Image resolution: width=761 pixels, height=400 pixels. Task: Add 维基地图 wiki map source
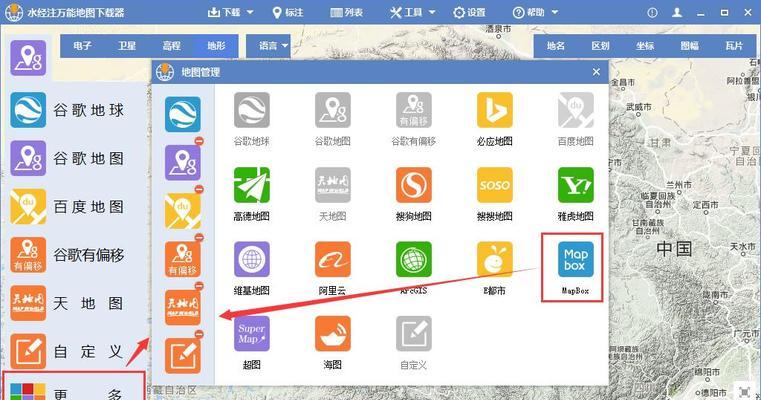click(251, 259)
